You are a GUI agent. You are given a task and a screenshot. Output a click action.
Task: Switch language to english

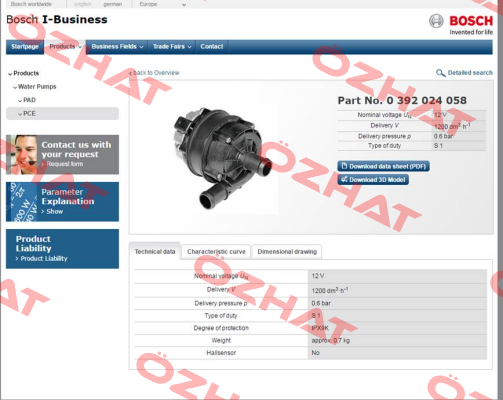(82, 4)
